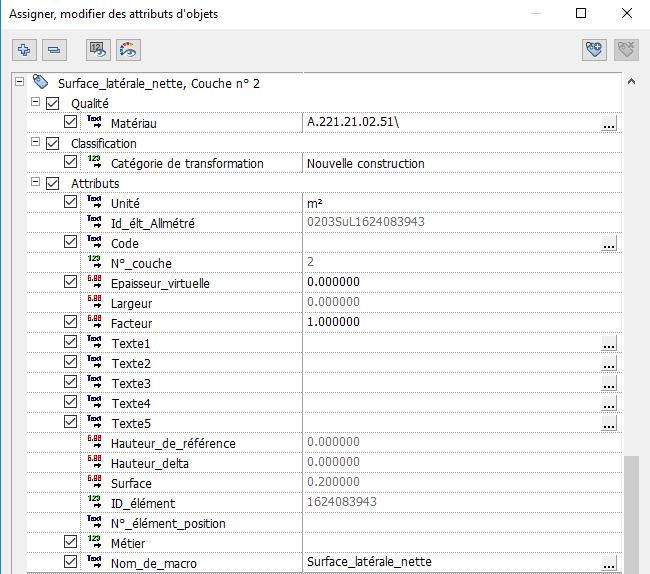The image size is (650, 574).
Task: Click the decimal icon beside Facteur
Action: (x=95, y=322)
